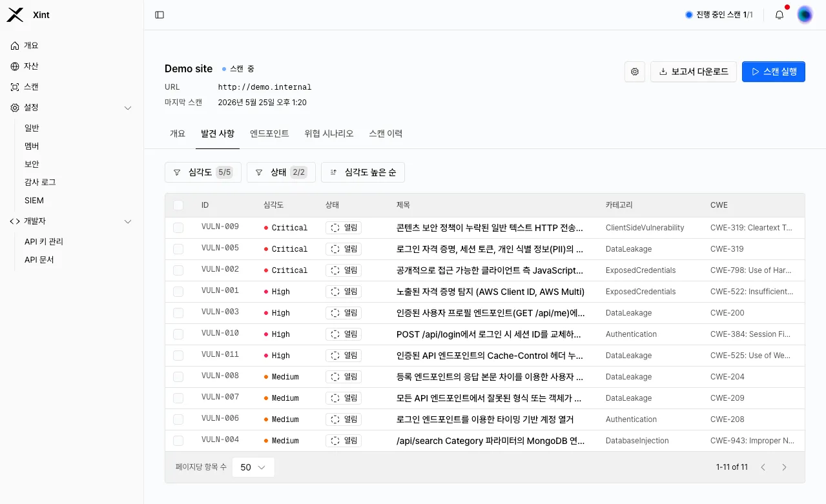The image size is (826, 504).
Task: Click the status badge of VULN-009
Action: [x=344, y=228]
